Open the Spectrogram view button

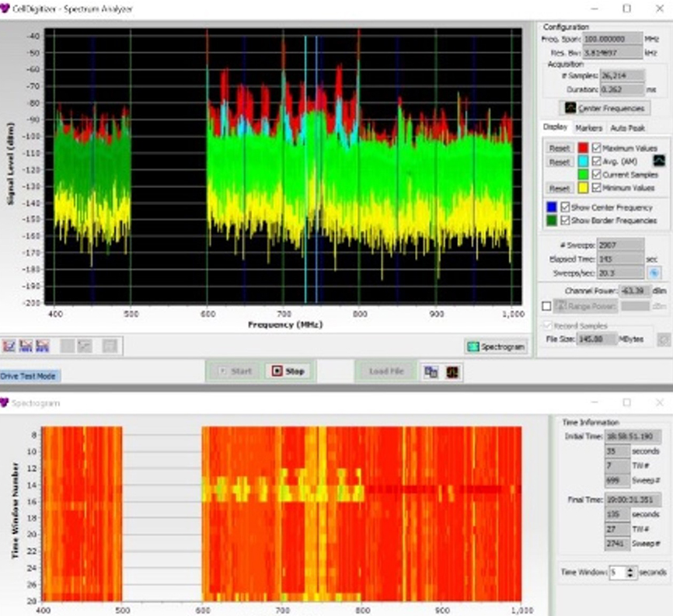[x=496, y=346]
